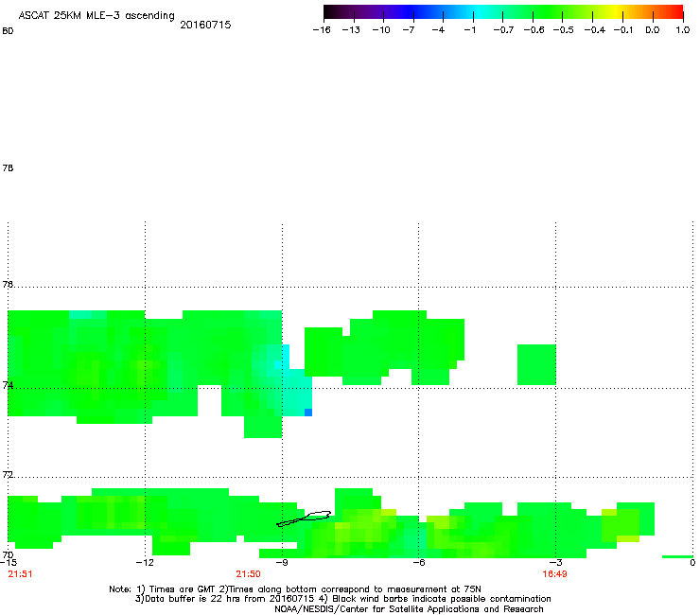Click the NOAA/NESDIS credit line
700x615 pixels.
[x=409, y=609]
